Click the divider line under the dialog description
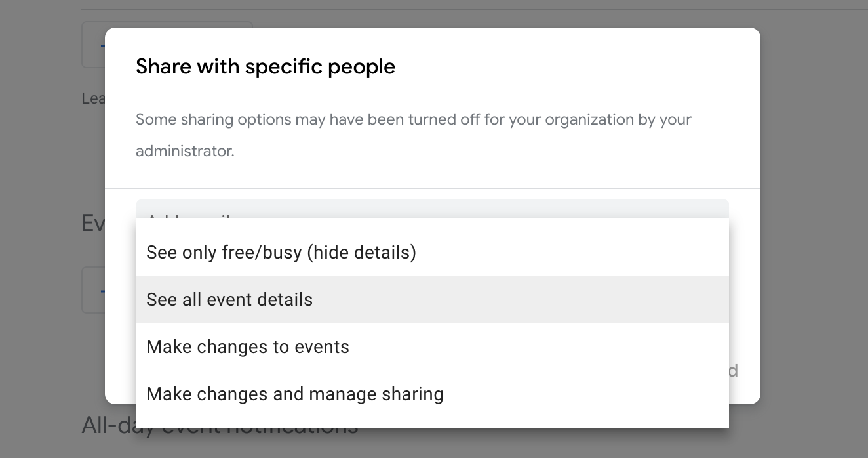This screenshot has width=868, height=458. [433, 188]
